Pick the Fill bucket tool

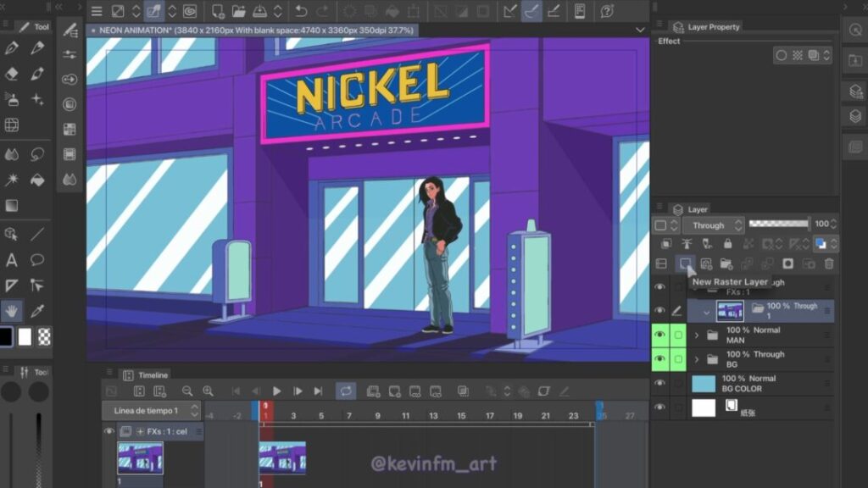click(37, 180)
